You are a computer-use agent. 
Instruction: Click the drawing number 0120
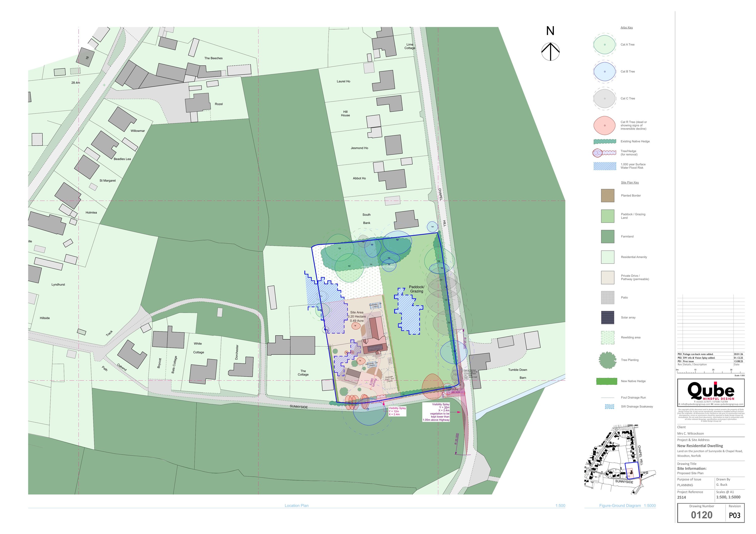pos(701,515)
